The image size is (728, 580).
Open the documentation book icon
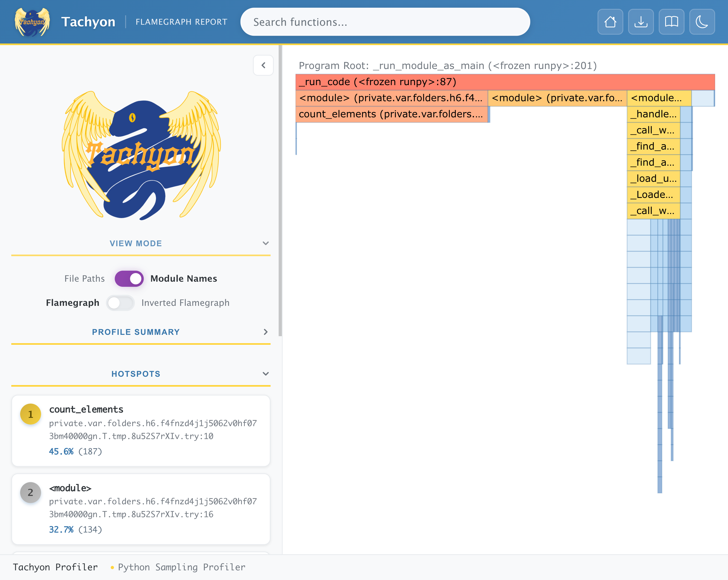tap(671, 22)
